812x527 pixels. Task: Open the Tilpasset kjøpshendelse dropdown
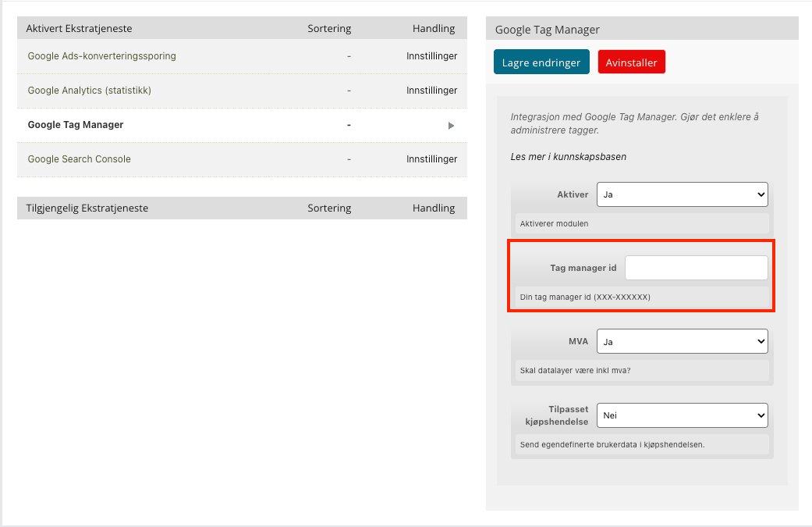[x=682, y=415]
